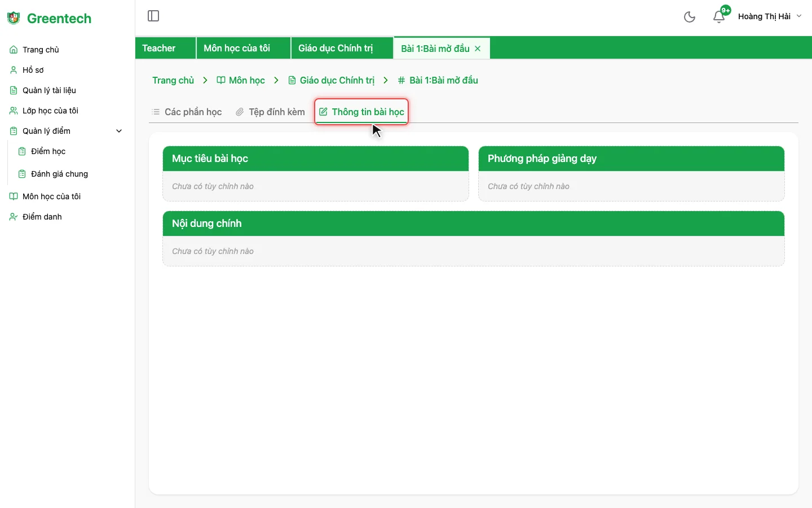Switch to Giáo dục Chính trị tab
The image size is (812, 508).
[x=342, y=48]
